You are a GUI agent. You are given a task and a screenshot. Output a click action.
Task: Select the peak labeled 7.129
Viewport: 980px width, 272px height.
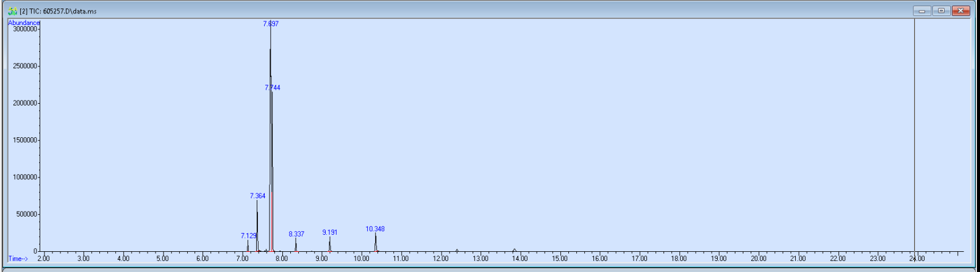[x=248, y=236]
